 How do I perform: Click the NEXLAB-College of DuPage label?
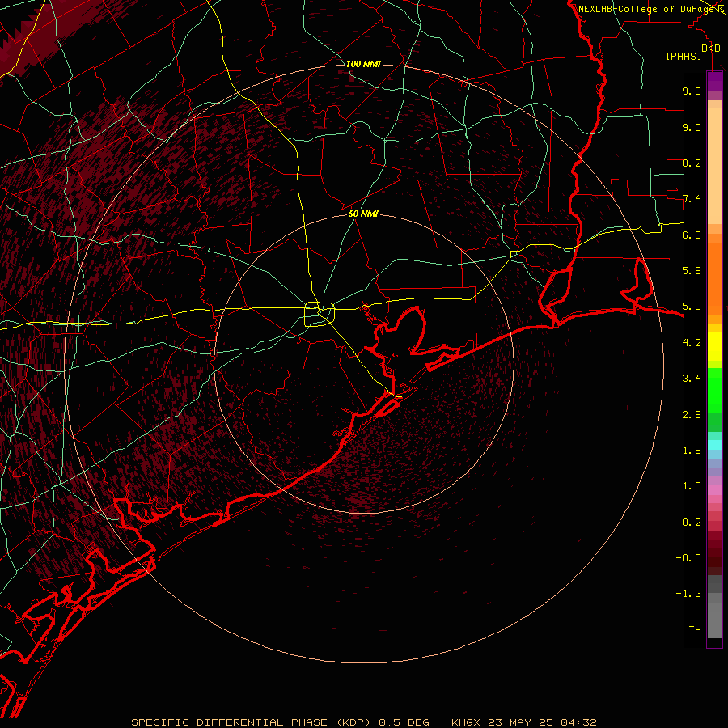(645, 9)
